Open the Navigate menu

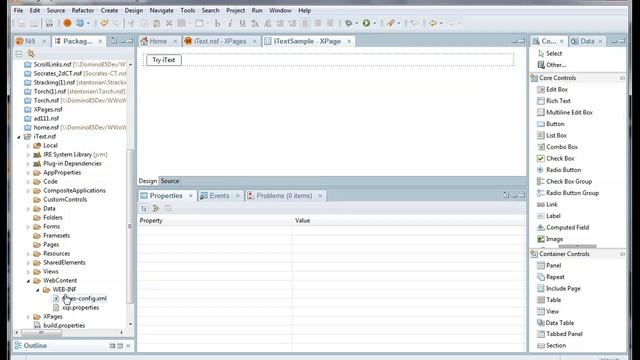coord(161,10)
